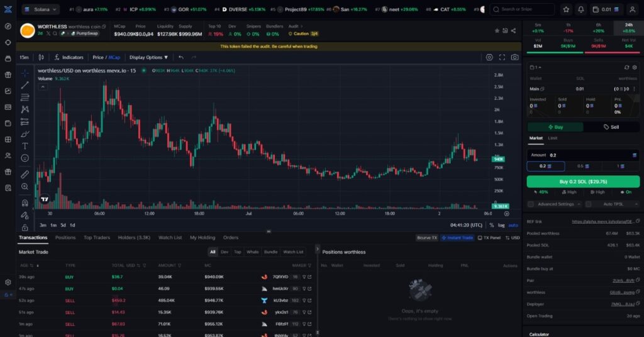The height and width of the screenshot is (337, 644).
Task: Expand the Display Options dropdown
Action: click(148, 57)
